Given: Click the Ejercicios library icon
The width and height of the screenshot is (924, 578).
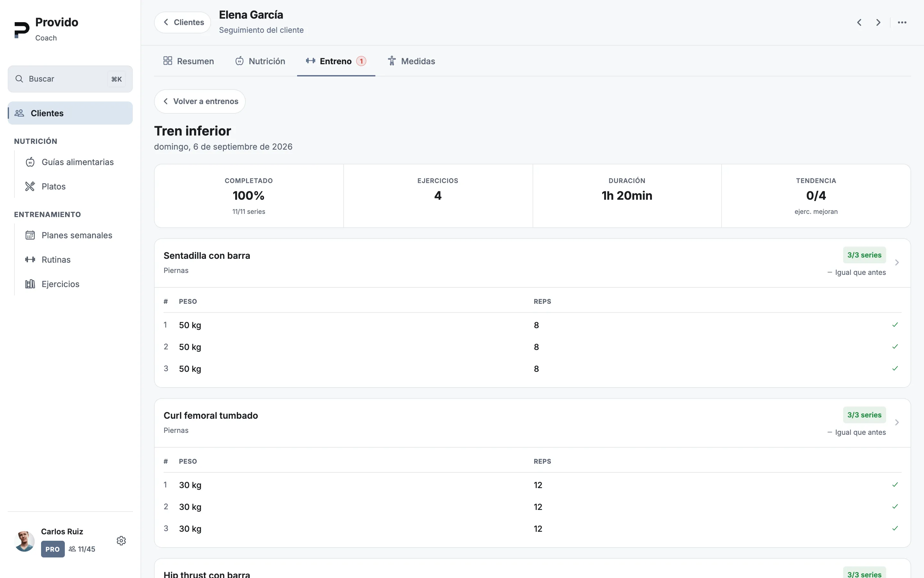Looking at the screenshot, I should click(30, 284).
